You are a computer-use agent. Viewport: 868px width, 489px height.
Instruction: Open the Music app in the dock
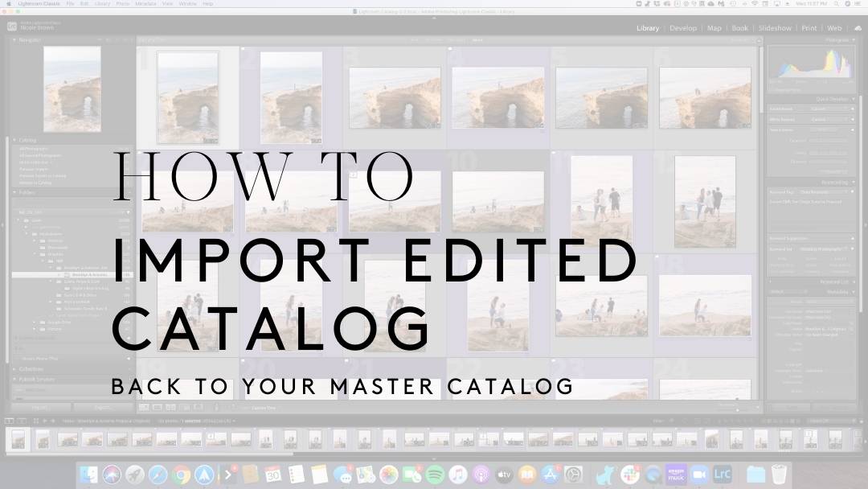(x=458, y=475)
